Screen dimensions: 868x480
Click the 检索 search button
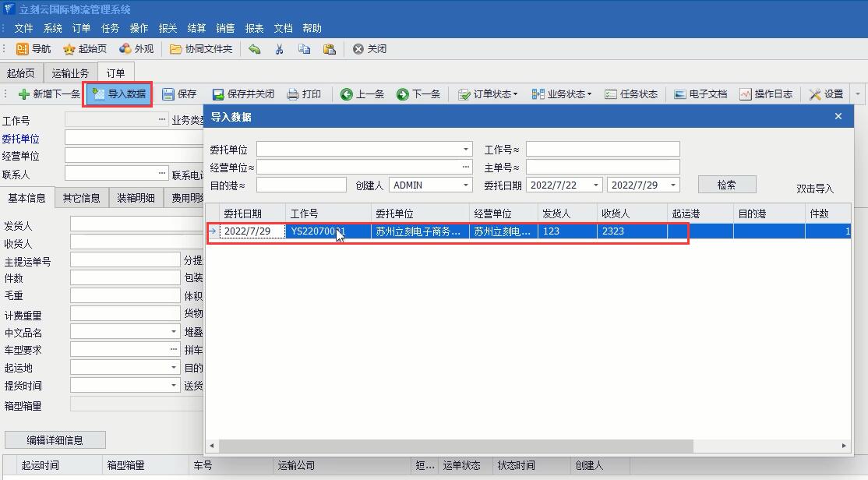coord(726,185)
